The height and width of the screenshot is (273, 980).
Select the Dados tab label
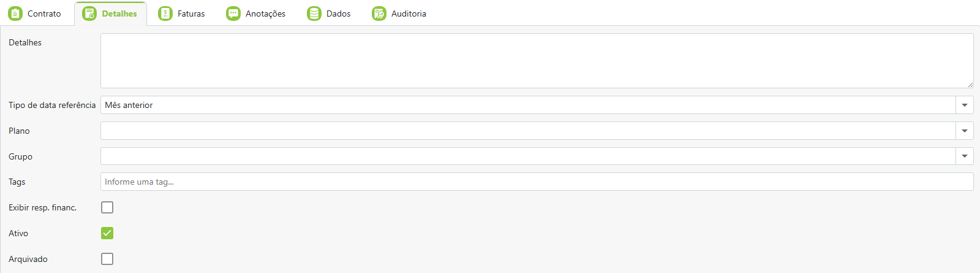click(x=338, y=13)
